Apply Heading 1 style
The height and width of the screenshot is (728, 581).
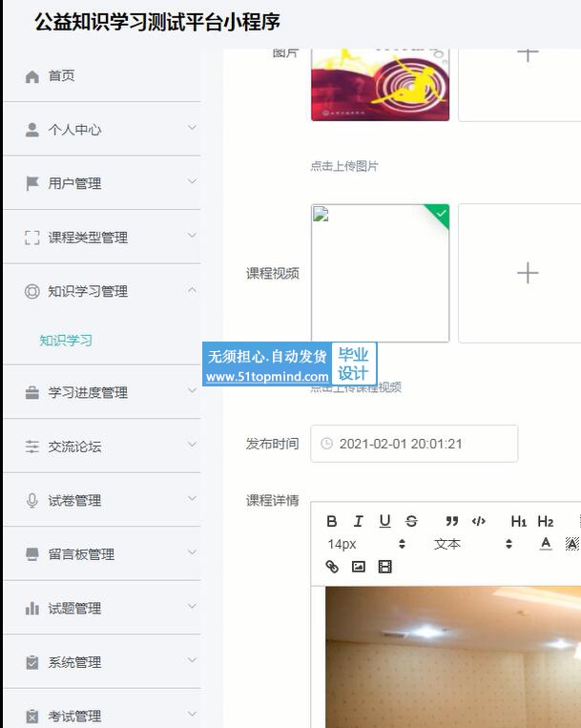click(518, 521)
